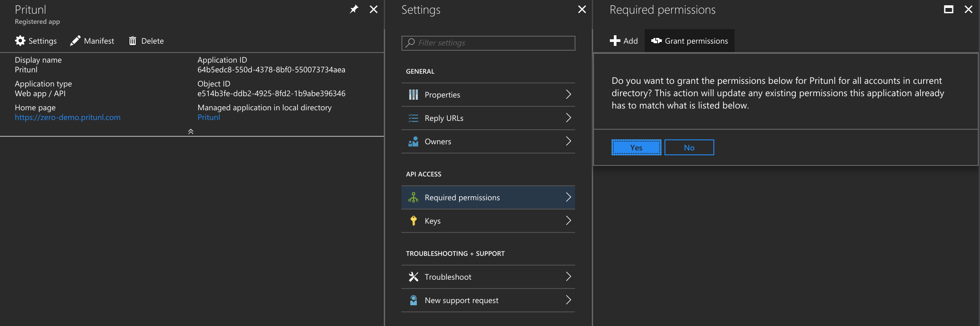Click the Web app / API application type
This screenshot has height=326, width=980.
(x=40, y=94)
